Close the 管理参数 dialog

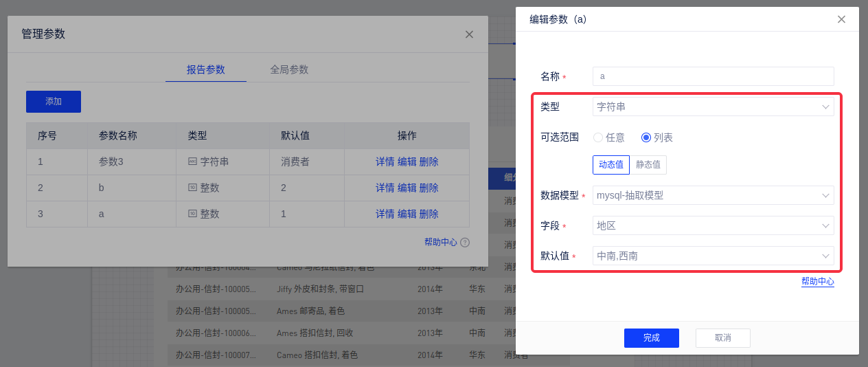click(469, 34)
